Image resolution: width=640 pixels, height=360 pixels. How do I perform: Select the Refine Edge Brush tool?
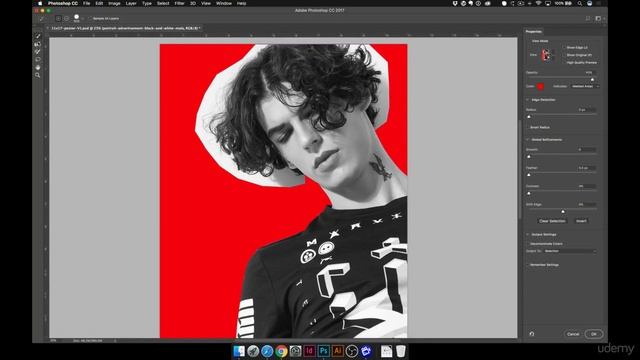(x=38, y=44)
